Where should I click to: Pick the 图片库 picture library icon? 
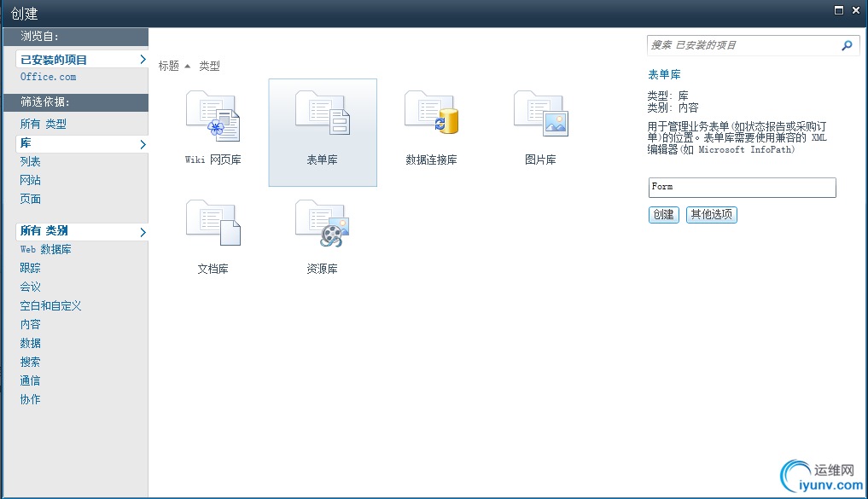[541, 113]
